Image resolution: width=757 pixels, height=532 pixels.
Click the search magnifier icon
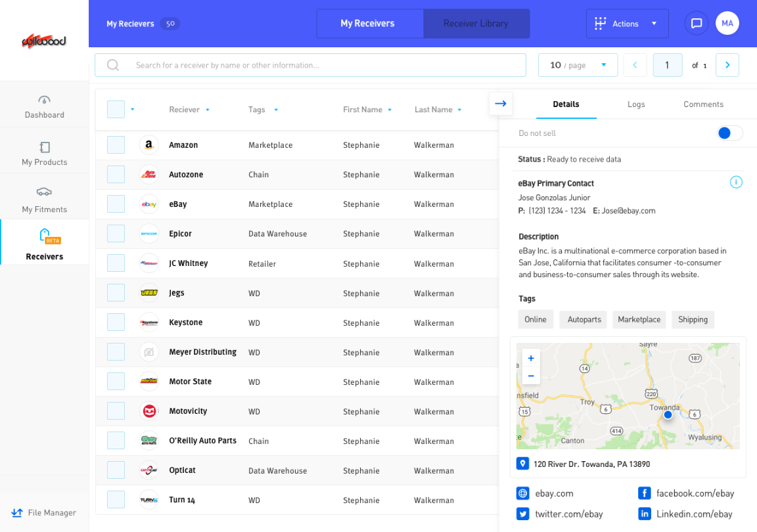pyautogui.click(x=113, y=65)
